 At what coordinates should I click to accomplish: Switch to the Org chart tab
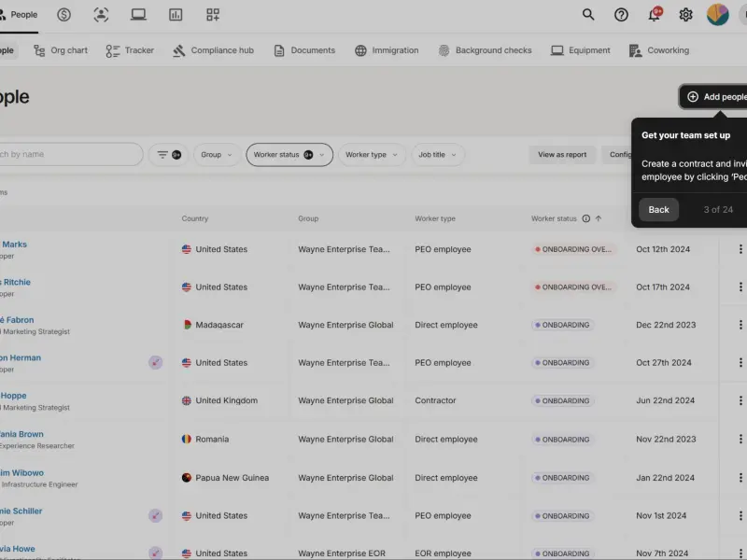pyautogui.click(x=61, y=50)
